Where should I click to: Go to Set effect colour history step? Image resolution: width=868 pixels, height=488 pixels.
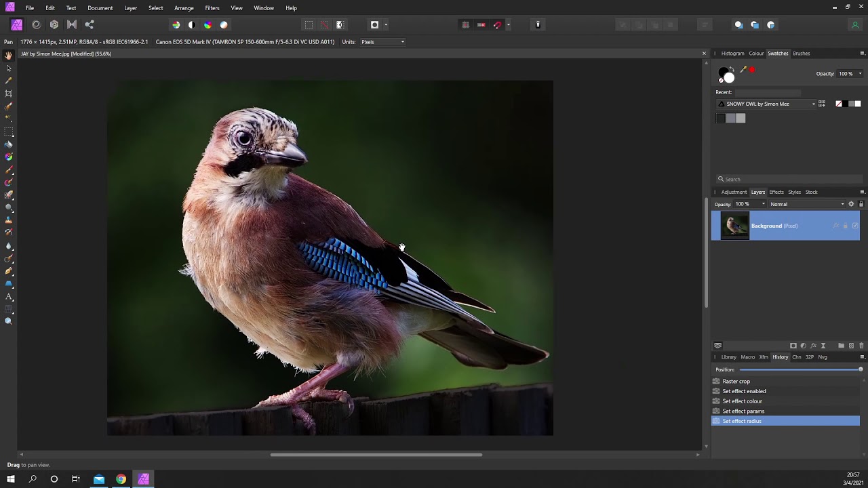785,401
